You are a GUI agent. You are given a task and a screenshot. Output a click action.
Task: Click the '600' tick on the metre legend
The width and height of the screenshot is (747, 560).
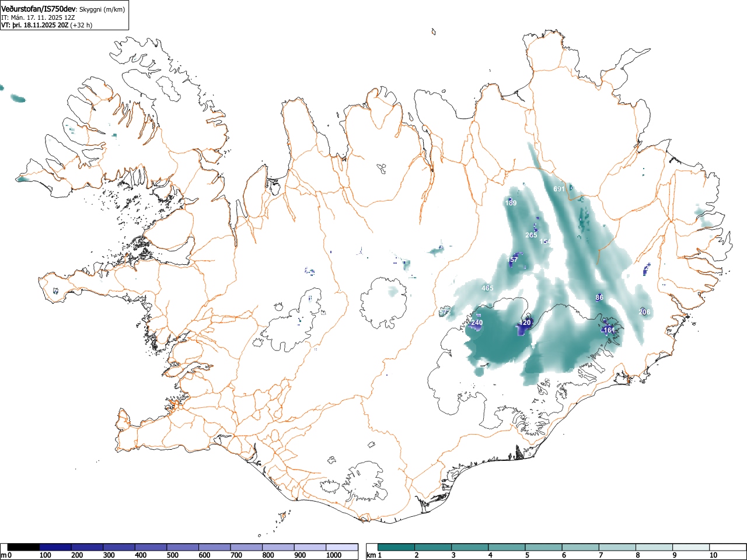[x=204, y=555]
